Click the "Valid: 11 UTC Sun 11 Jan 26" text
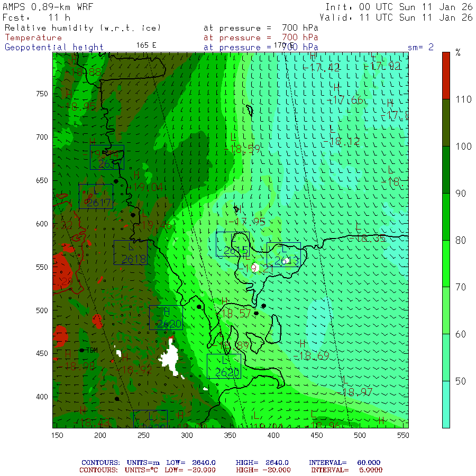This screenshot has width=476, height=476. [x=396, y=17]
